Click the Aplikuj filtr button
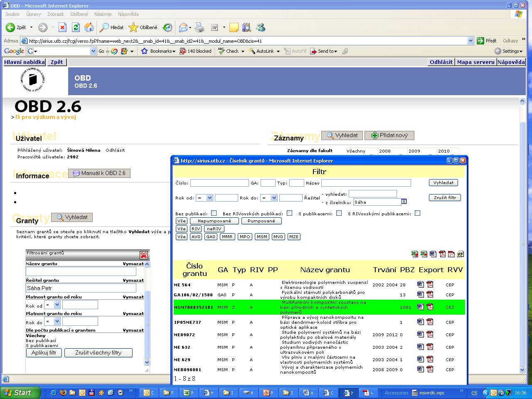 coord(44,352)
